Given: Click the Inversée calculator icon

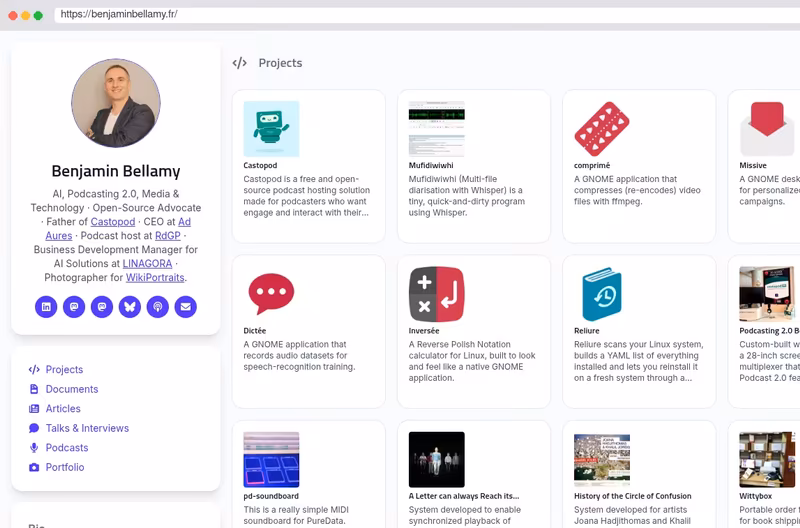Looking at the screenshot, I should tap(437, 294).
